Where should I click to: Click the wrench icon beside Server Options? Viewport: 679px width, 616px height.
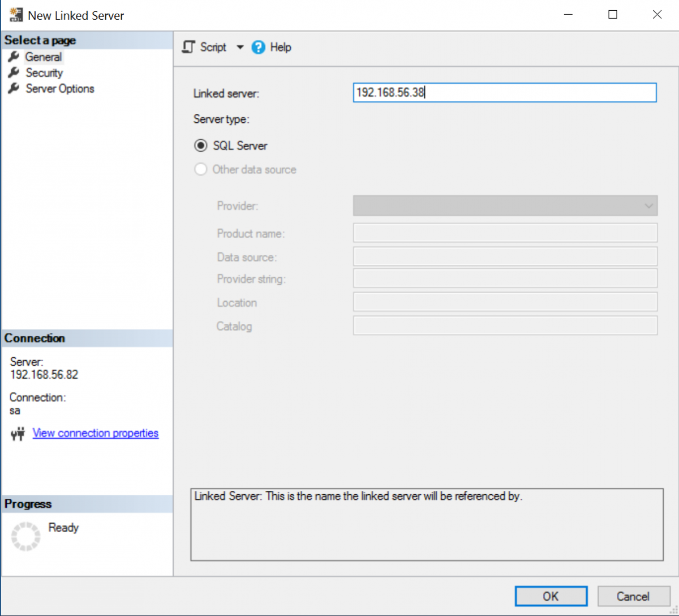[14, 88]
